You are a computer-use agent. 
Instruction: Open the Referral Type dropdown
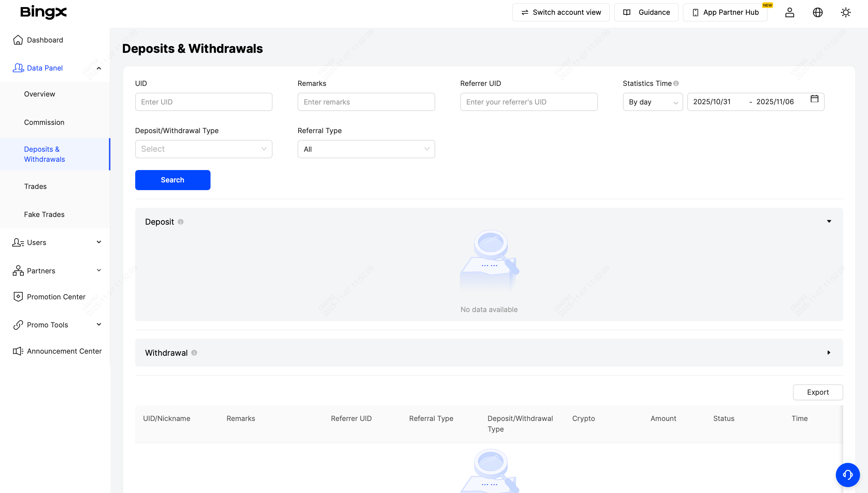coord(366,149)
